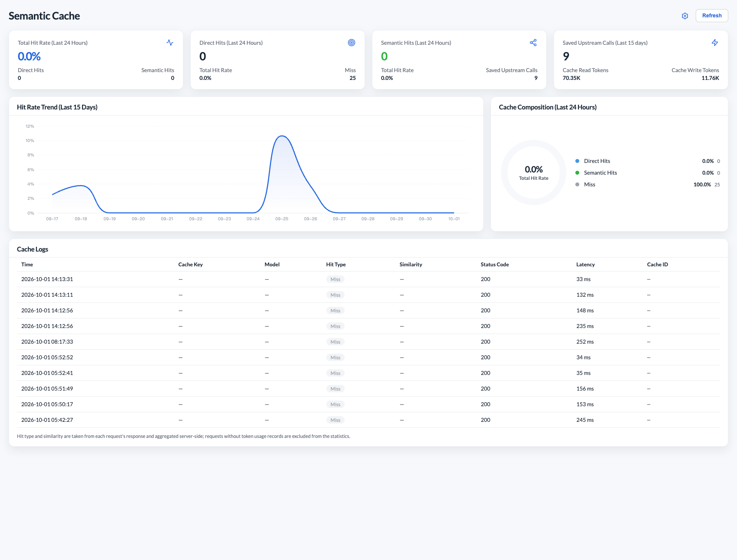737x560 pixels.
Task: Click the Cache Logs section title
Action: point(33,249)
